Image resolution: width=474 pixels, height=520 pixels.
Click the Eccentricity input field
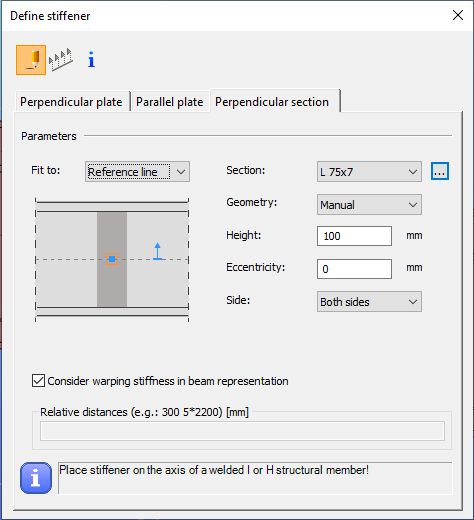click(x=354, y=269)
